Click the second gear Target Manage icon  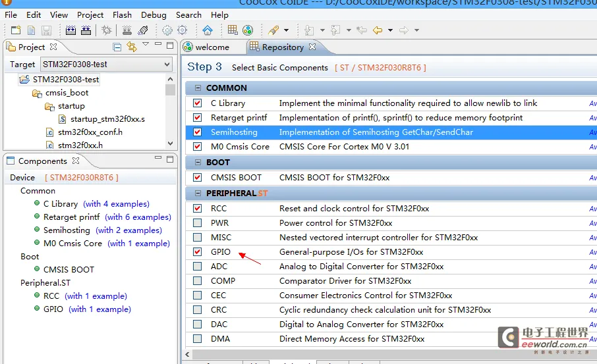click(x=183, y=30)
